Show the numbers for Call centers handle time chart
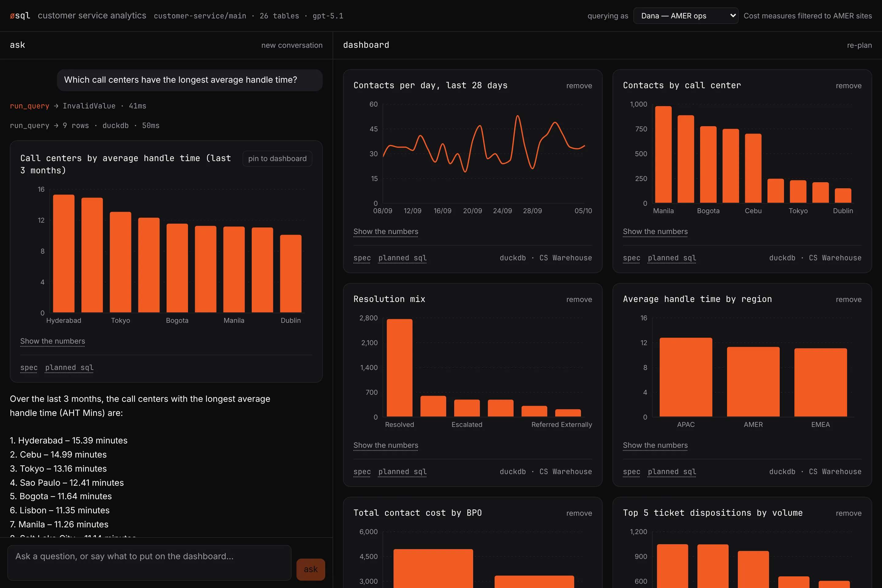Image resolution: width=882 pixels, height=588 pixels. (52, 341)
